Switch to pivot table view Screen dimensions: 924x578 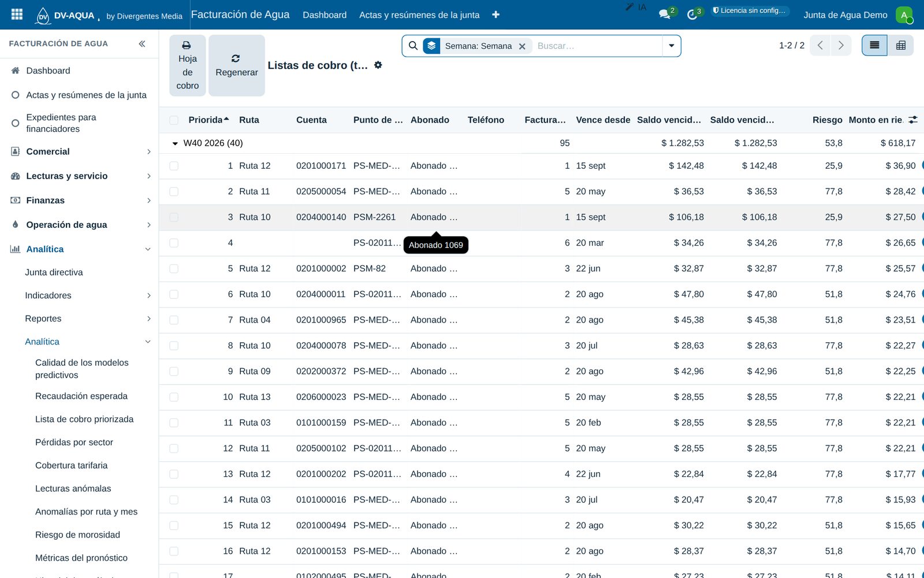tap(900, 45)
